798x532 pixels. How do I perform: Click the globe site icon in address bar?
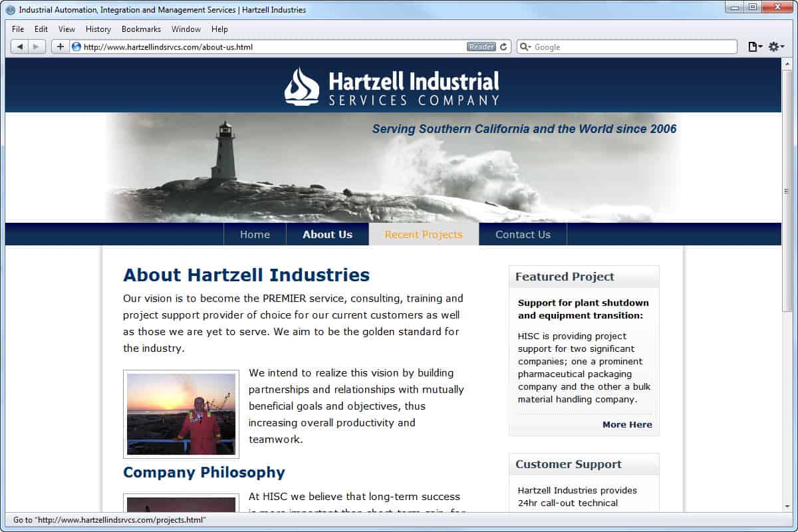tap(76, 47)
